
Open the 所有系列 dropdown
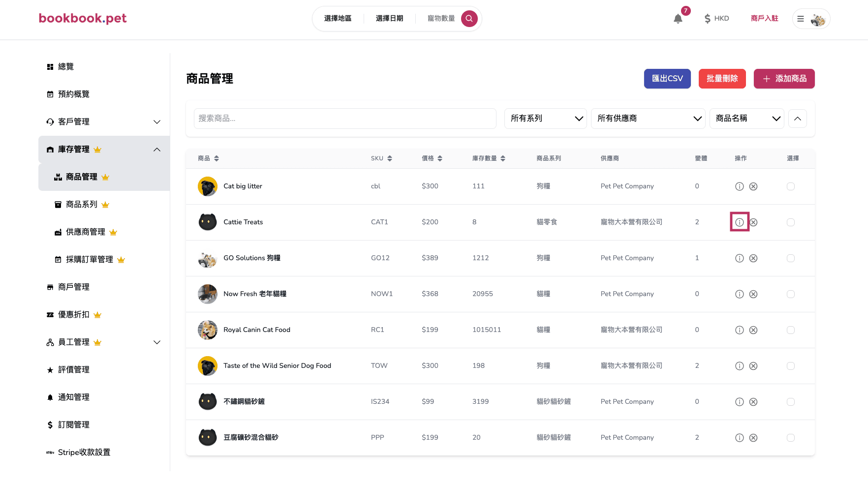pos(545,119)
